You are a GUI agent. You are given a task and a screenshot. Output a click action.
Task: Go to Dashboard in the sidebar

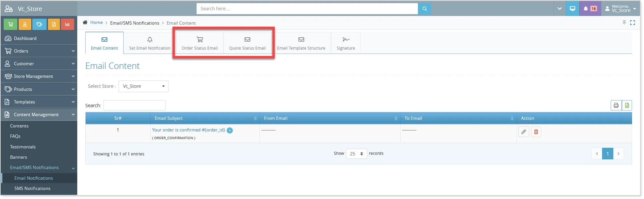tap(39, 38)
